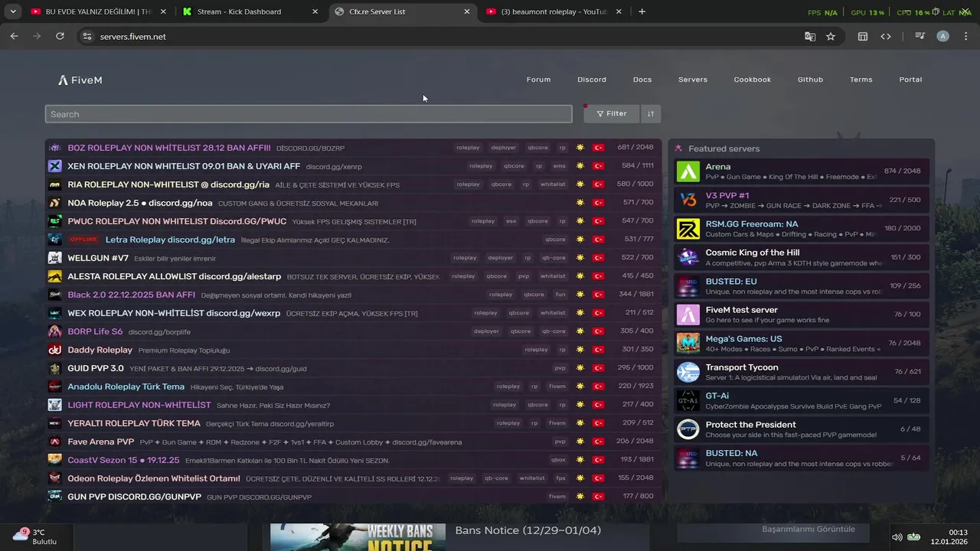Click the RIA ROLEPLAY server icon

coord(54,184)
